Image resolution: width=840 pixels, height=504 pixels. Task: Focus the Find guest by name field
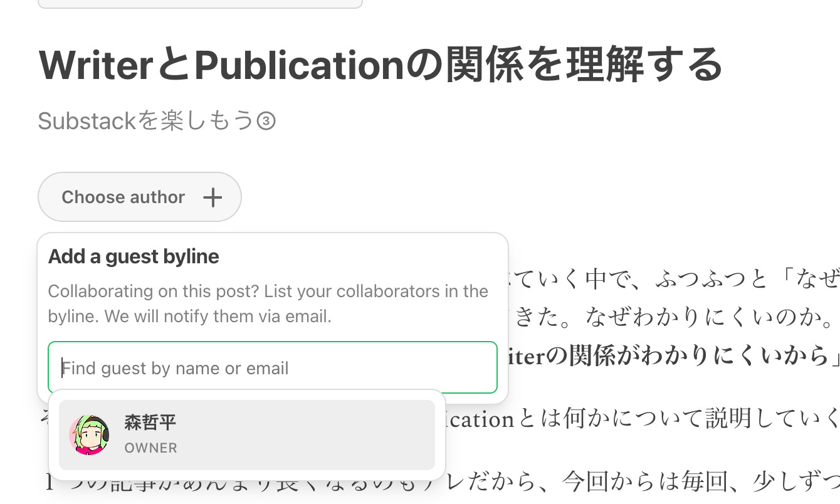[273, 367]
